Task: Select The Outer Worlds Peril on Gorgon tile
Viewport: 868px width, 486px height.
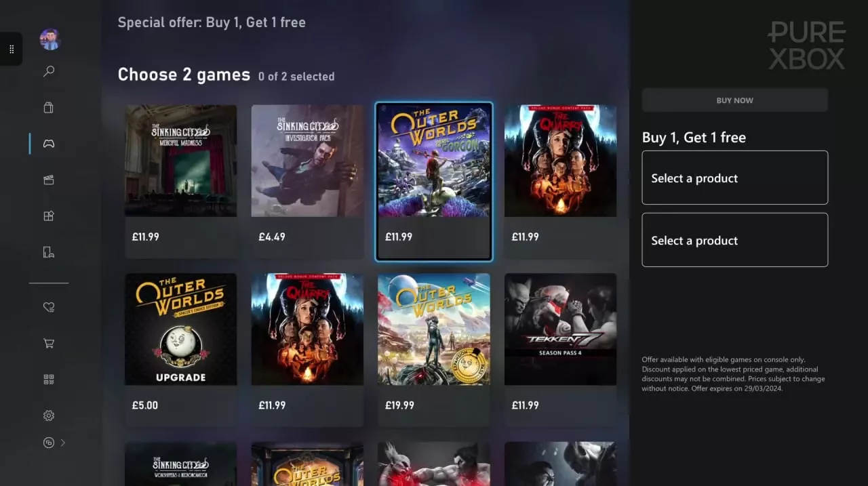Action: [x=434, y=181]
